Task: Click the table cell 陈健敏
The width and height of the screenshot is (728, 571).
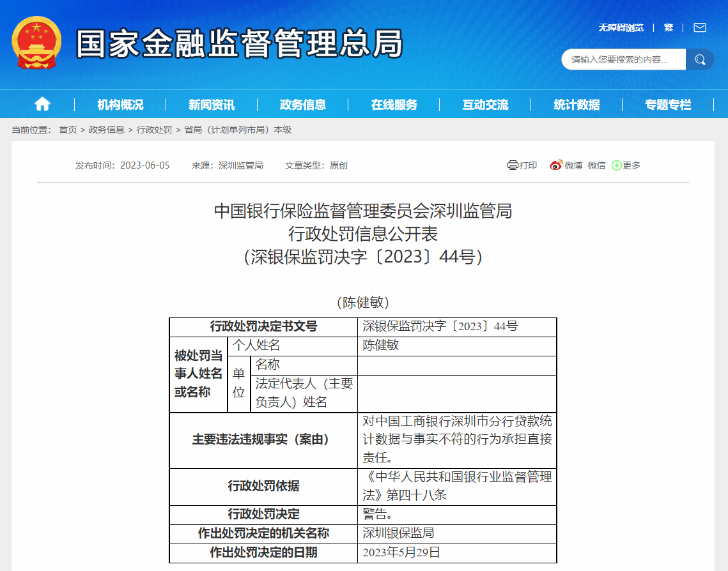Action: tap(458, 347)
